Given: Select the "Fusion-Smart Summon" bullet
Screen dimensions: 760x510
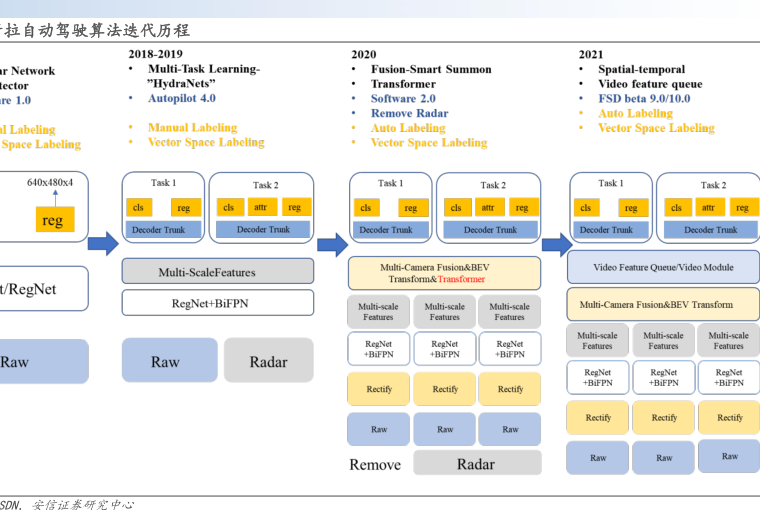Looking at the screenshot, I should [431, 69].
